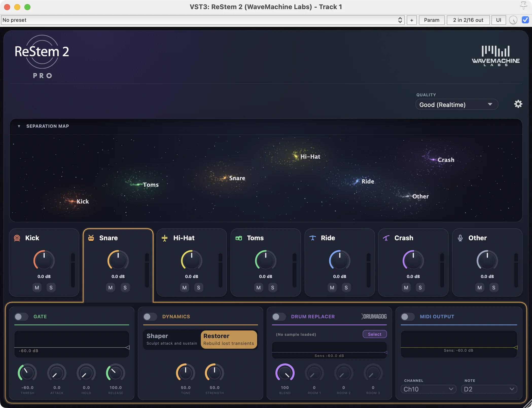The height and width of the screenshot is (408, 532).
Task: Solo the Kick stem
Action: click(x=51, y=288)
